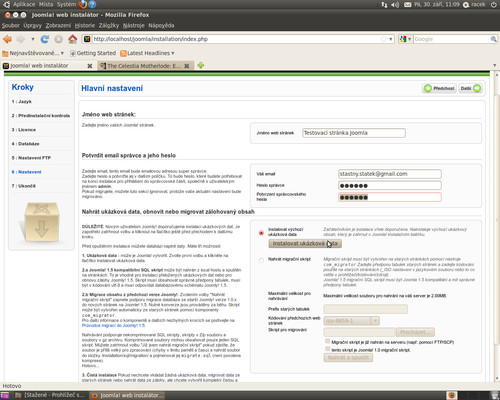Select Nahrát migrační skript radio button
The height and width of the screenshot is (400, 500).
coord(261,260)
